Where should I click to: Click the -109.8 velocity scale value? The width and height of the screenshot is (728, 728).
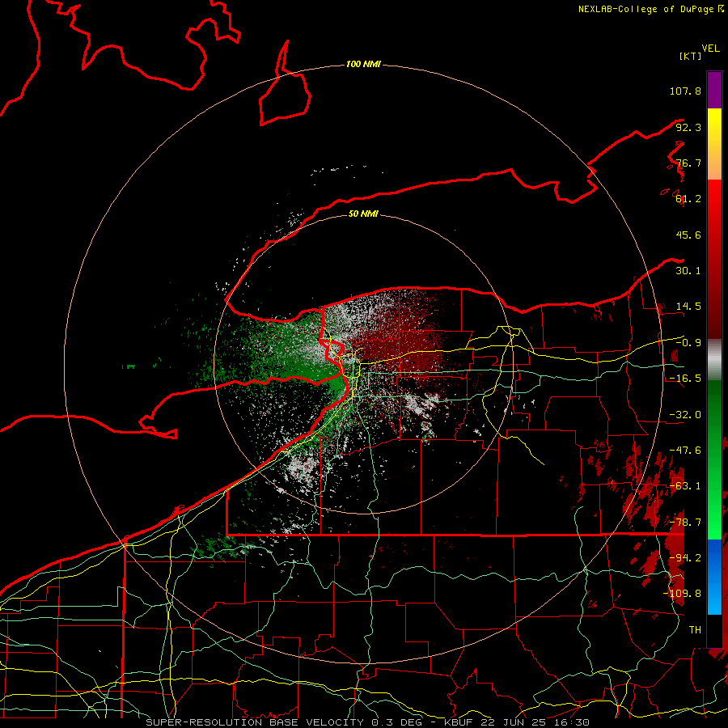[682, 594]
